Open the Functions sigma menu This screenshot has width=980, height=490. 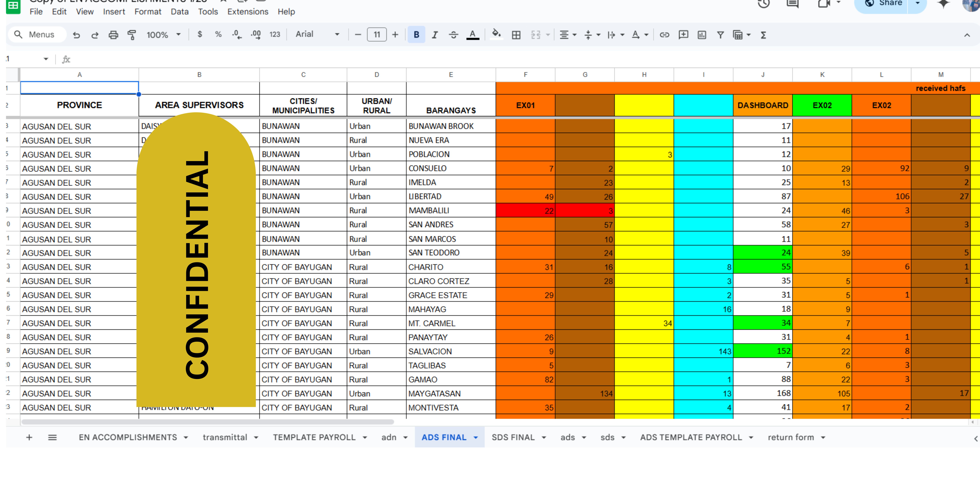point(763,35)
